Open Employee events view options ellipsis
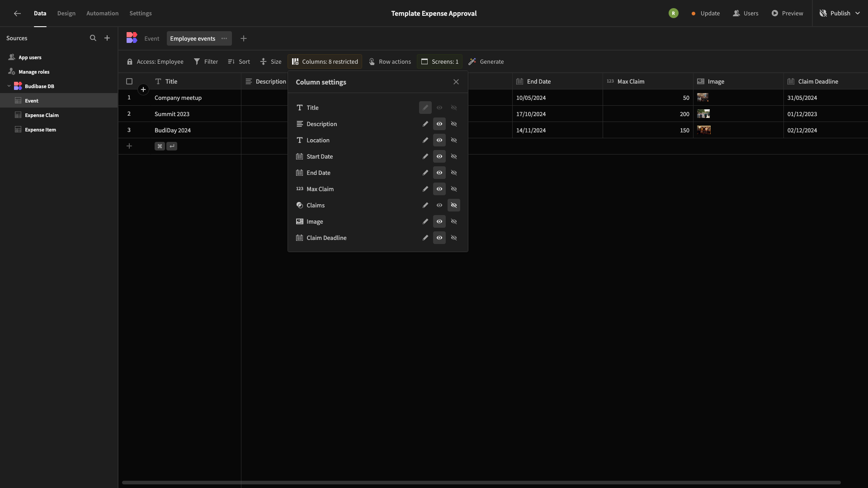Viewport: 868px width, 488px height. pyautogui.click(x=224, y=38)
